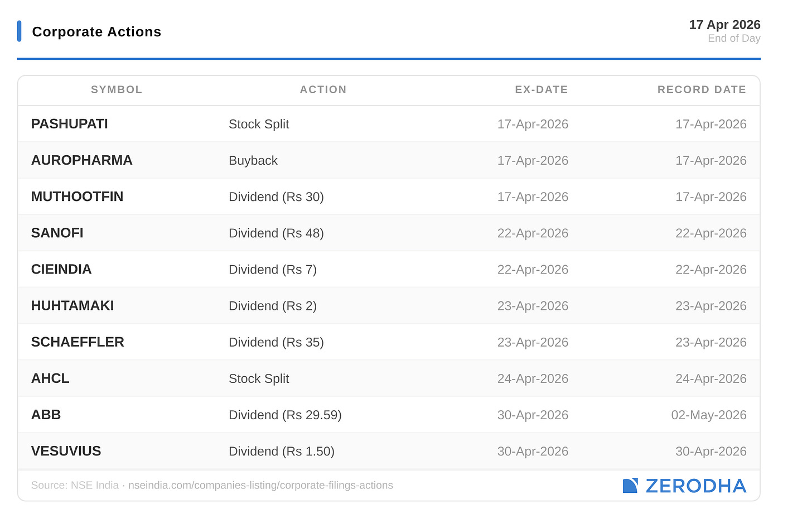
Task: Click the SCHAEFFLER record date cell
Action: (711, 342)
